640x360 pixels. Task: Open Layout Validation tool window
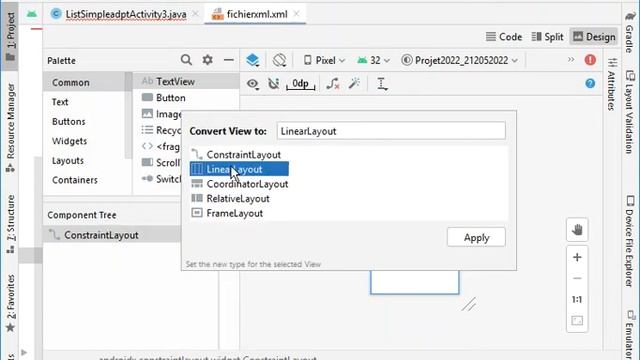point(630,111)
